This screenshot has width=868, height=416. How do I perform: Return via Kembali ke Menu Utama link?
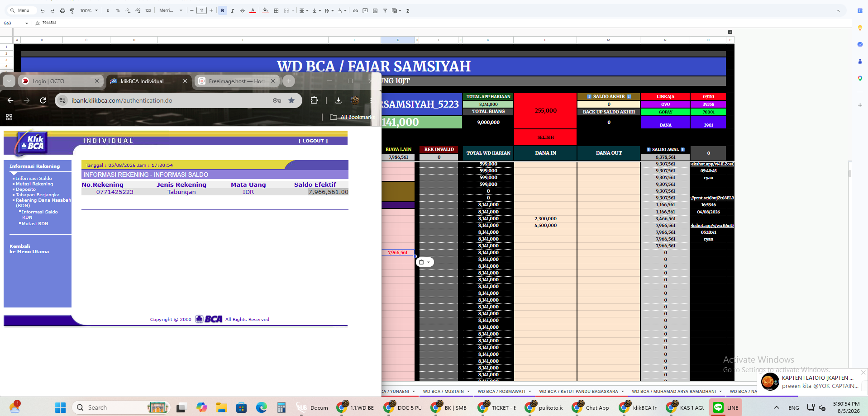(29, 249)
